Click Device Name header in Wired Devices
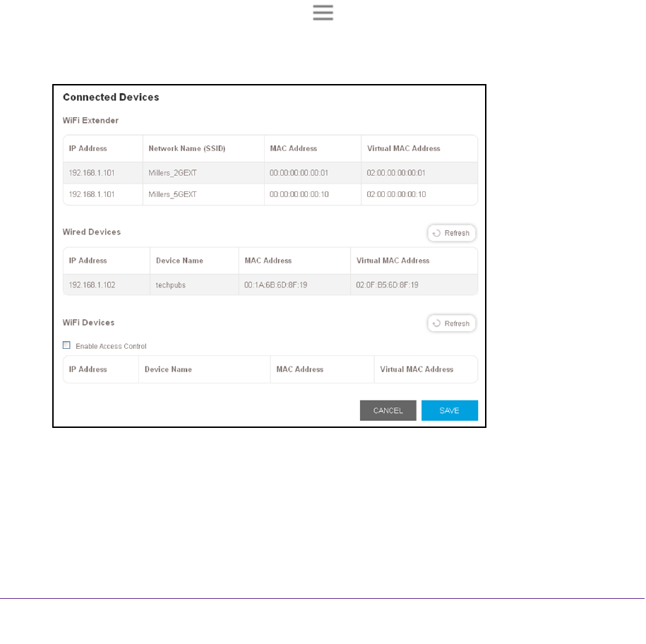This screenshot has width=646, height=644. click(179, 261)
